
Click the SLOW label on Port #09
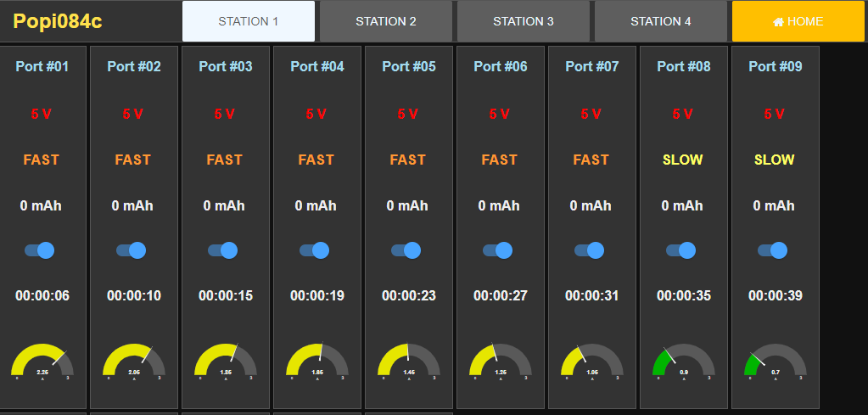[x=774, y=160]
